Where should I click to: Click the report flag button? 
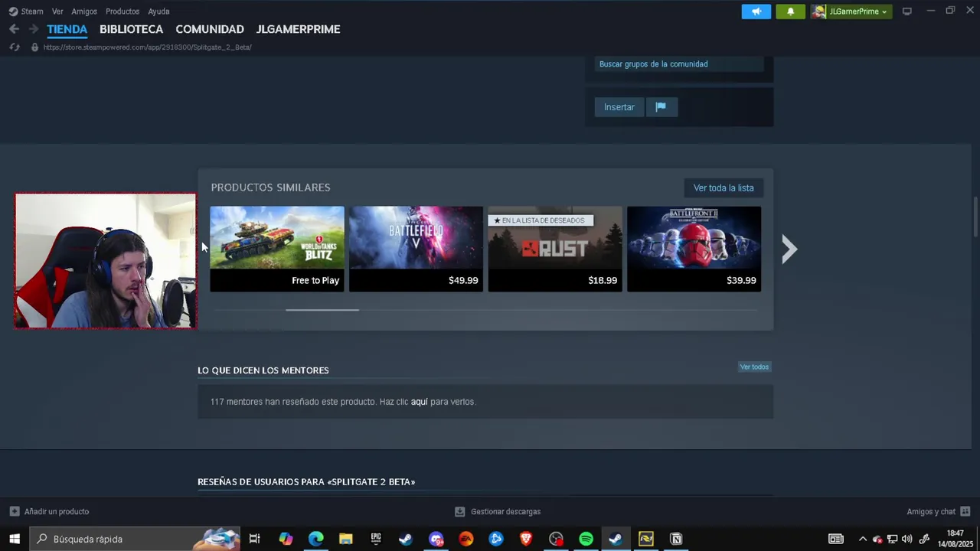661,107
